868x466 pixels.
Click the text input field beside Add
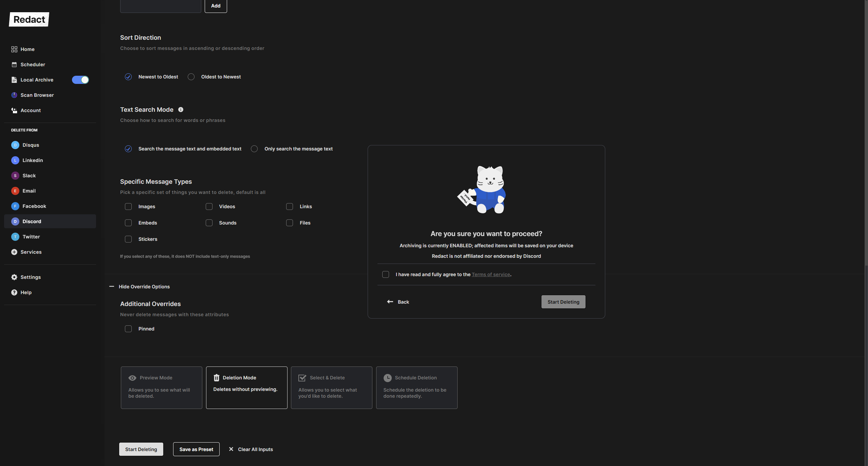(161, 6)
